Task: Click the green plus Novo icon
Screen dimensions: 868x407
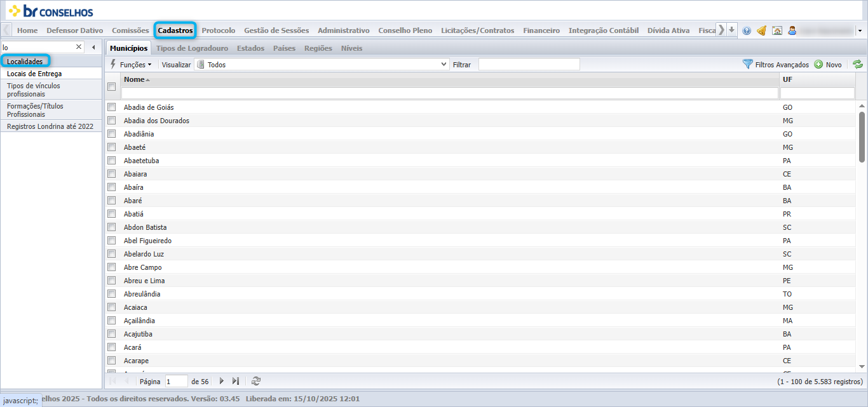Action: tap(818, 64)
